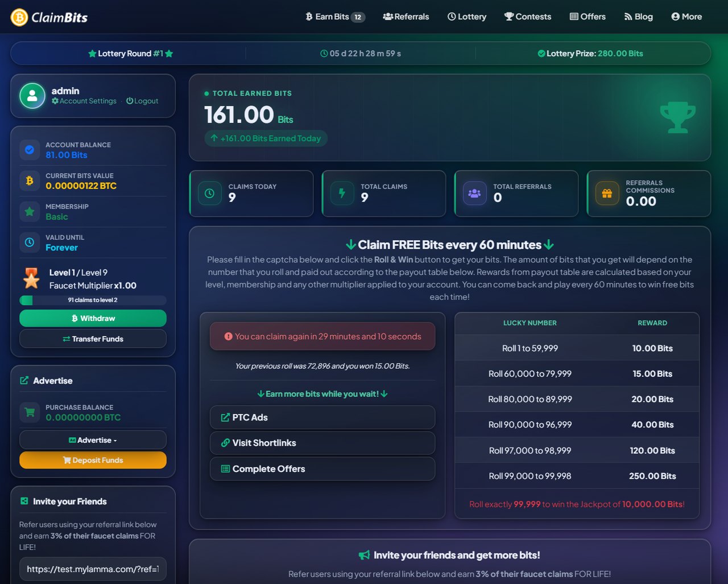Image resolution: width=728 pixels, height=584 pixels.
Task: Select the Roll 90,000 to 96,999 row
Action: coord(577,425)
